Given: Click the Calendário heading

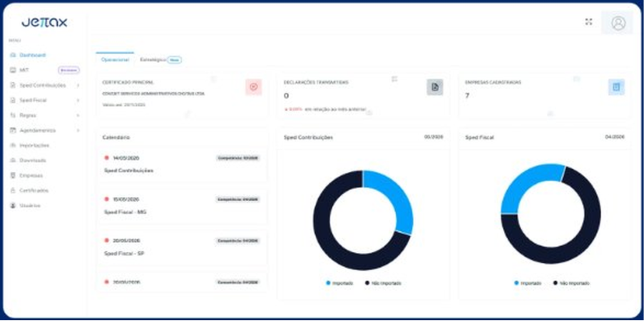Looking at the screenshot, I should tap(116, 138).
